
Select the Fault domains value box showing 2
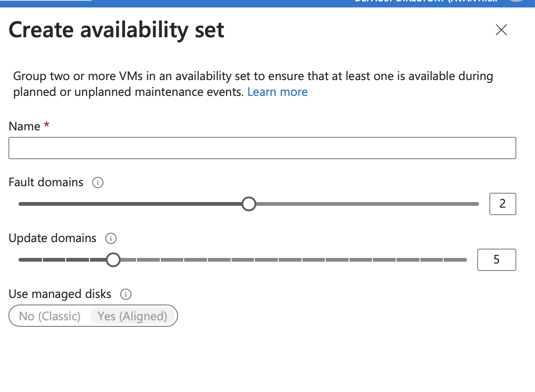pyautogui.click(x=502, y=204)
